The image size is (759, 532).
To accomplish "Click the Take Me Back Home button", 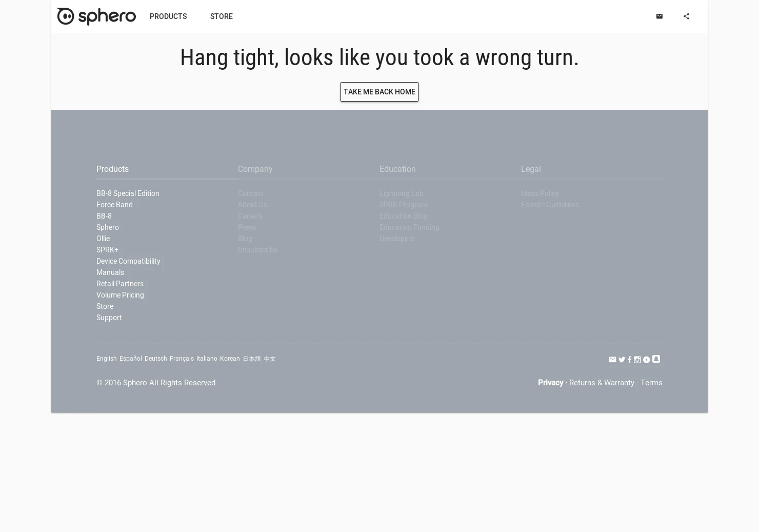I will [x=379, y=92].
